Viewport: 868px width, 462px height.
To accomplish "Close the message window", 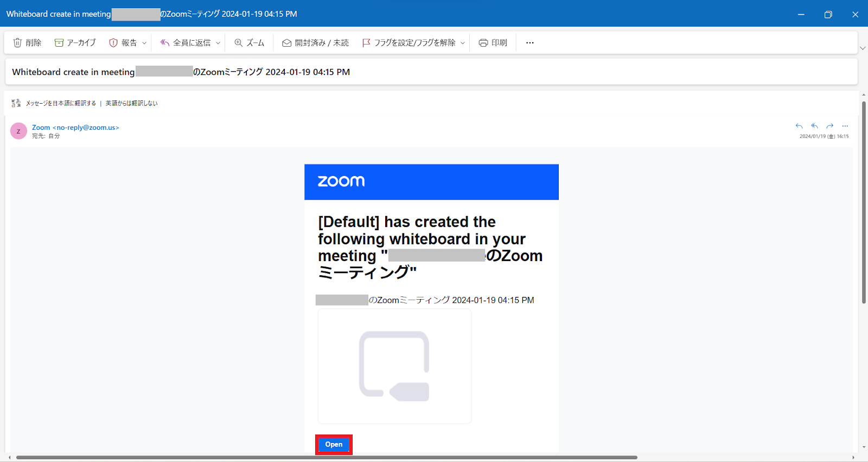I will point(855,14).
